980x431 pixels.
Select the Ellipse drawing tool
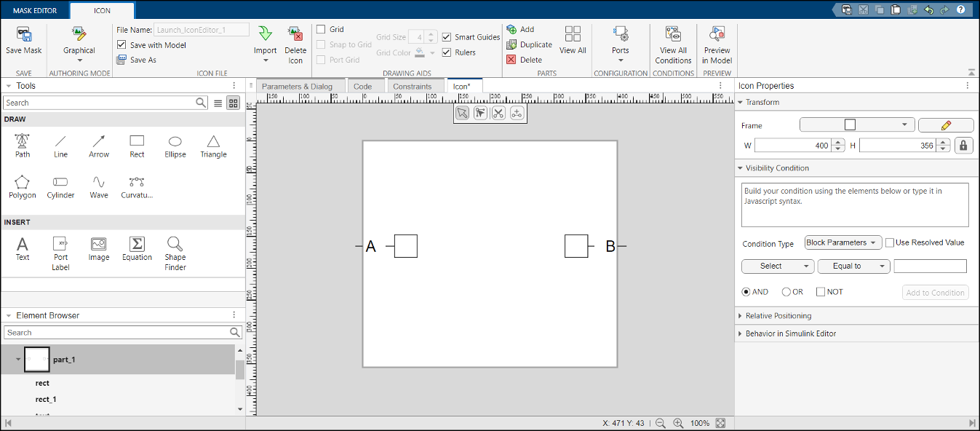pos(175,146)
